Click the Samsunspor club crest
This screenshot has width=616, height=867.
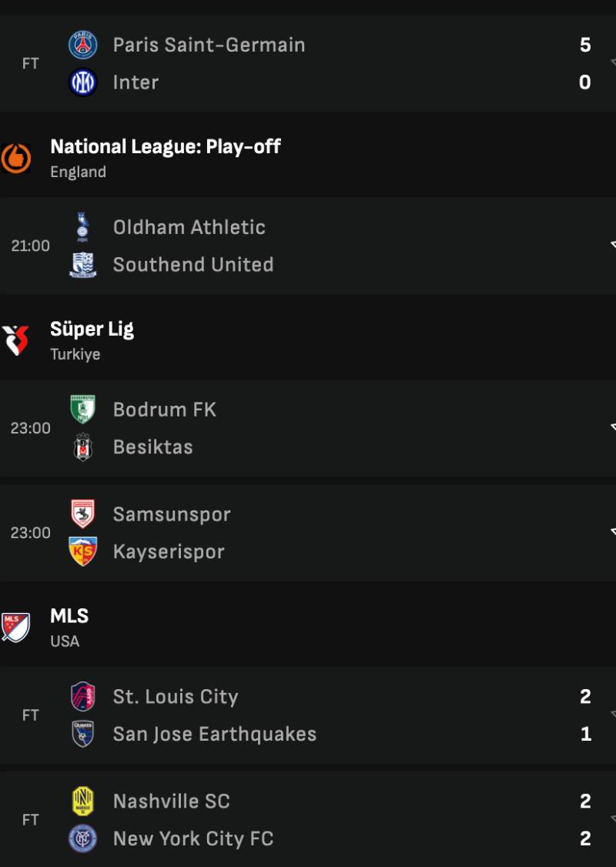83,514
